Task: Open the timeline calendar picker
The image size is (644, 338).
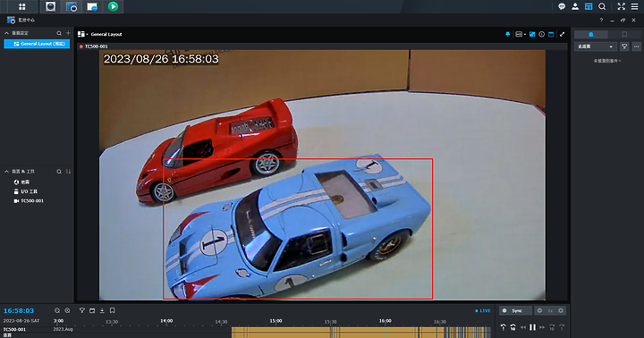Action: tap(92, 311)
